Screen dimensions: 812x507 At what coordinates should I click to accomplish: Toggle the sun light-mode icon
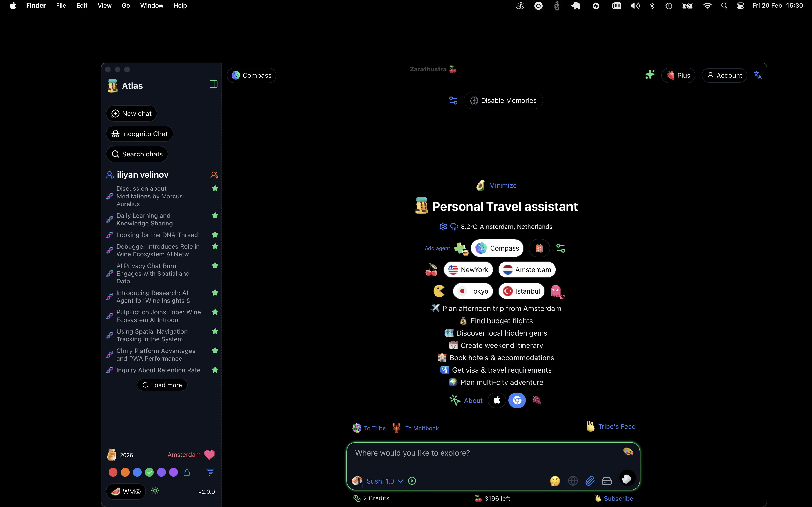pos(155,491)
